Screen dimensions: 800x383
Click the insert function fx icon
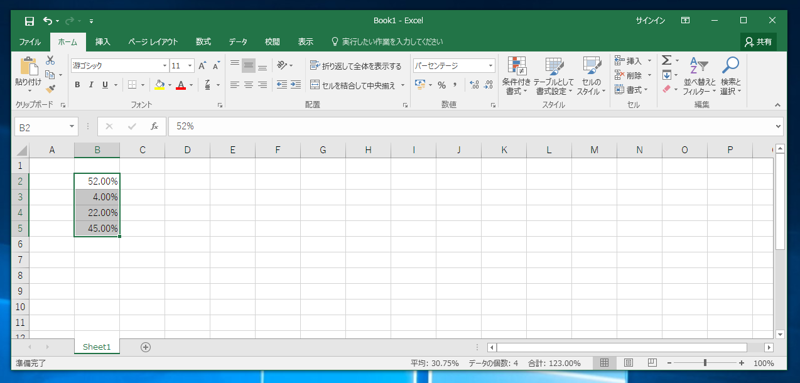[154, 126]
